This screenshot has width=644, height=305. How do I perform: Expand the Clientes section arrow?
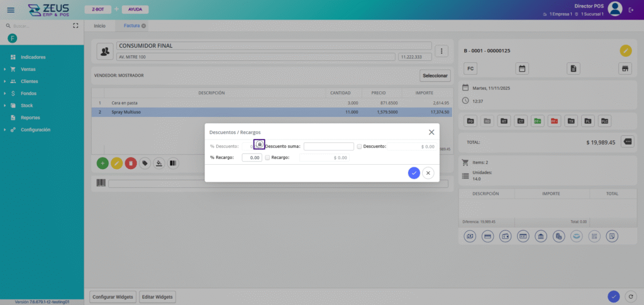[x=5, y=82]
